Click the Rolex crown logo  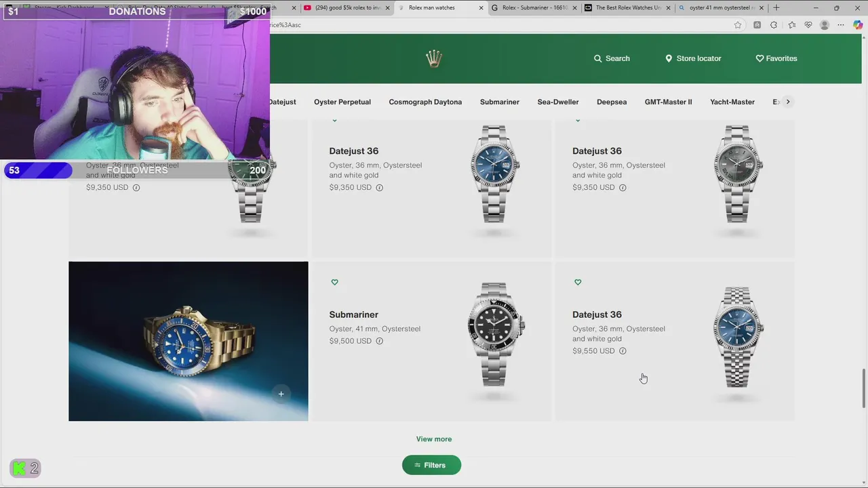tap(434, 58)
